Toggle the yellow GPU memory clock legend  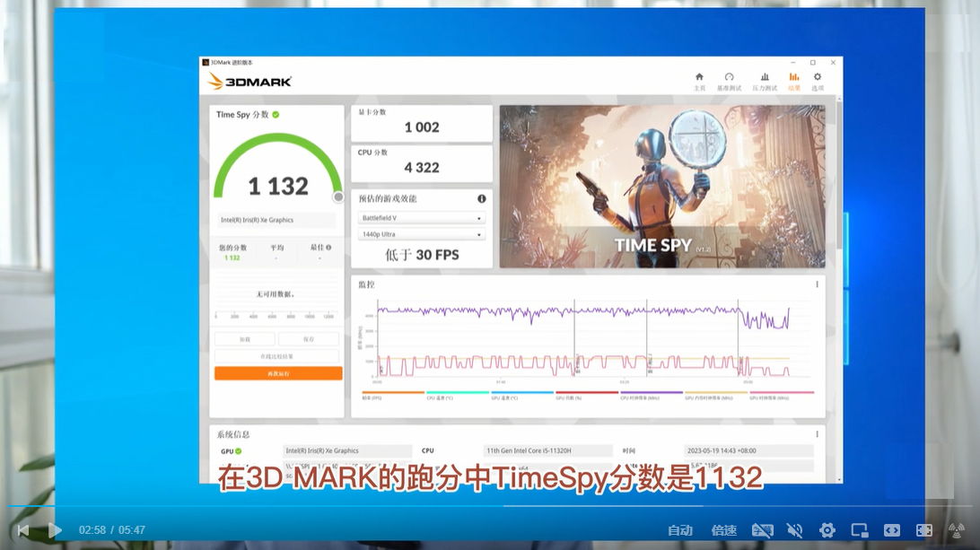(x=716, y=395)
